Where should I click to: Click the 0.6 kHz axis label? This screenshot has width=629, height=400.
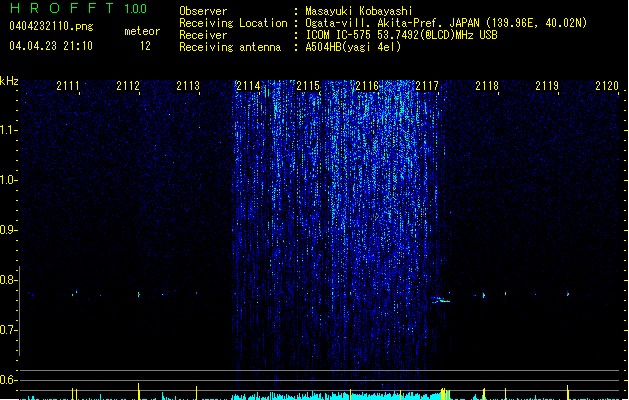(8, 380)
